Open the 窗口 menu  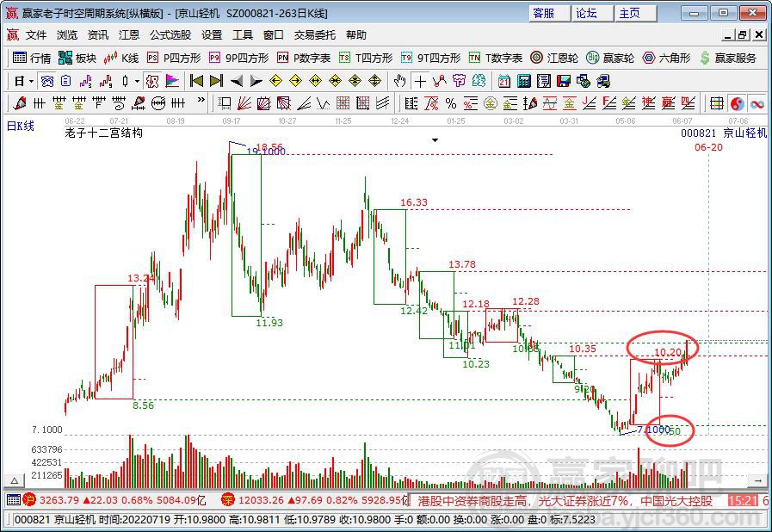tap(273, 35)
